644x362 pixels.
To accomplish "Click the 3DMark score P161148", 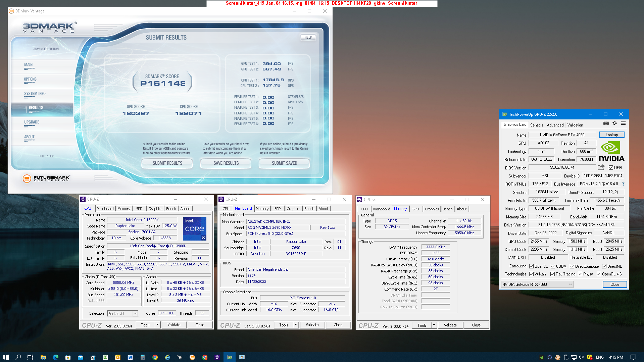I will [x=163, y=83].
